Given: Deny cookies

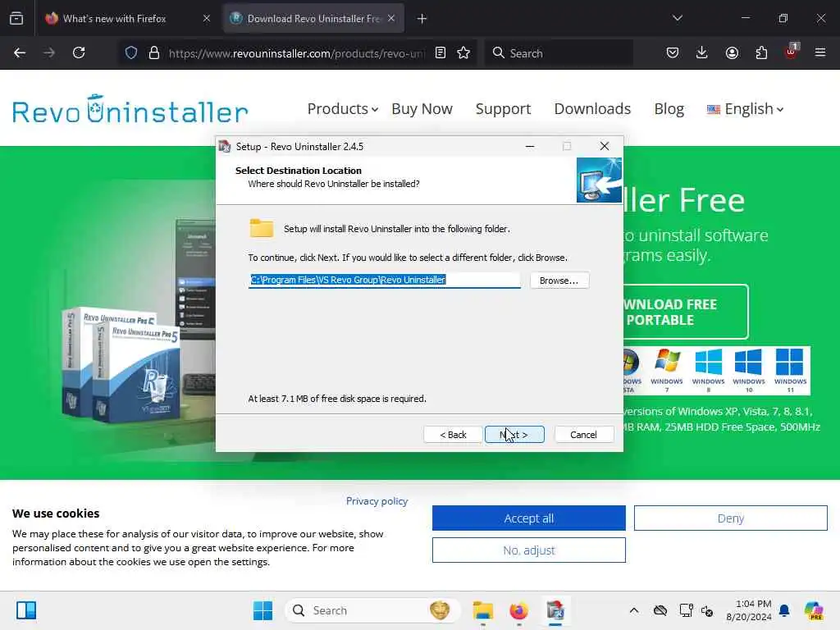Looking at the screenshot, I should 731,518.
